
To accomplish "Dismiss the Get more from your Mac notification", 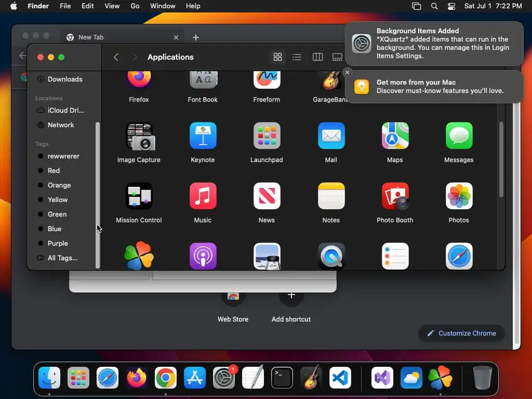I will pos(347,72).
